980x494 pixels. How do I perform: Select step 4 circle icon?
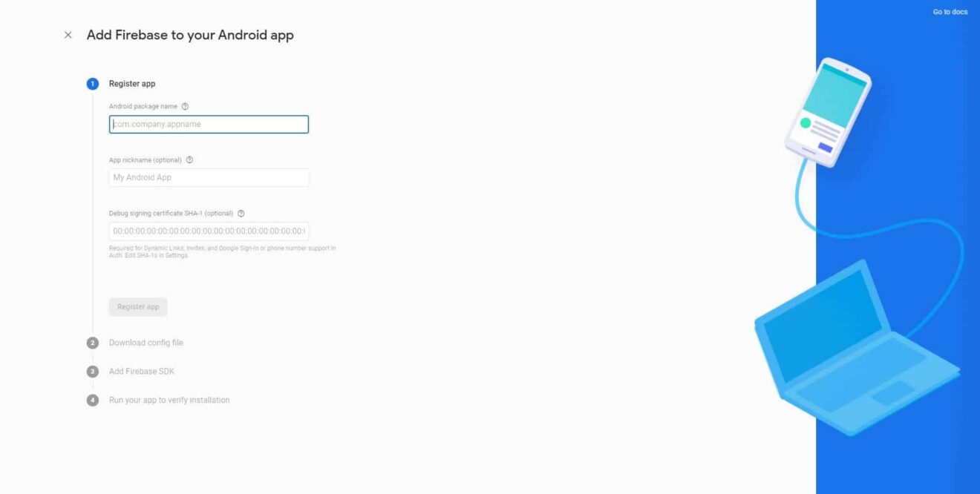point(93,401)
